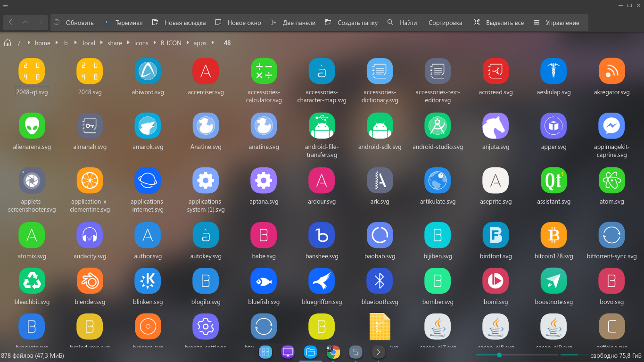Select the aeskulap.svg icon
This screenshot has height=362, width=644.
click(553, 71)
